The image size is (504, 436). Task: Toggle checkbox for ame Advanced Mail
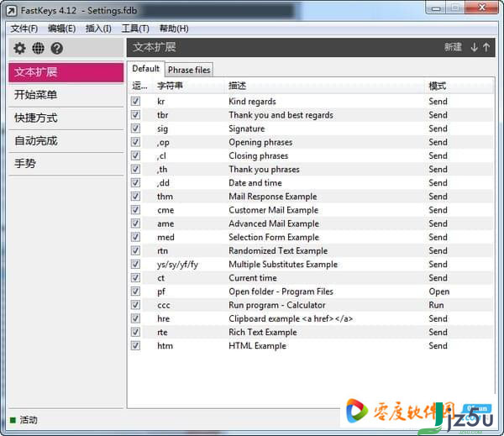click(x=135, y=223)
